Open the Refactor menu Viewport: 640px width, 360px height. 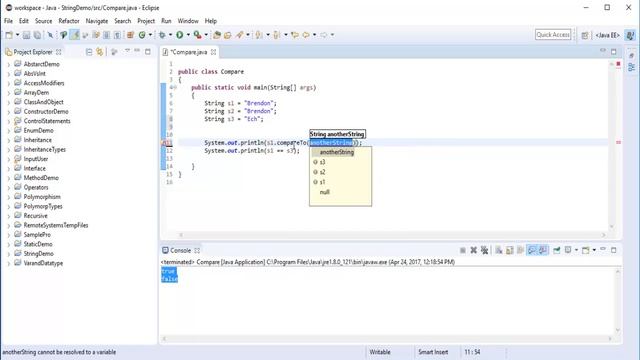click(x=69, y=21)
